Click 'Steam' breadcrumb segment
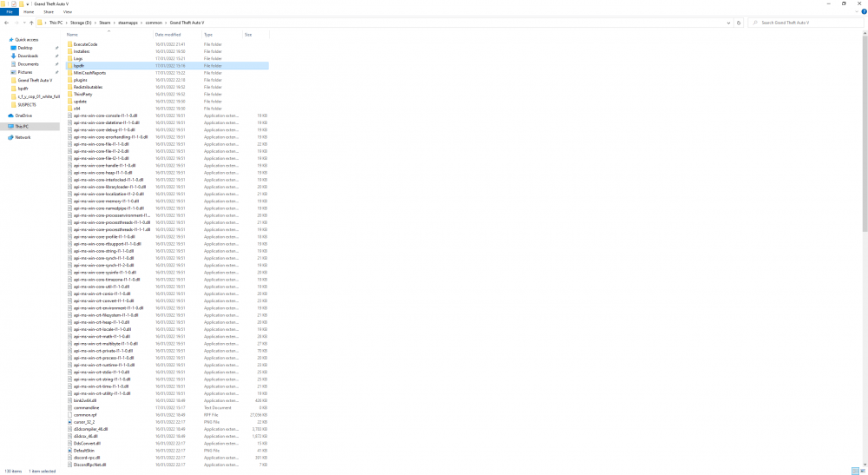Screen dimensions: 868x475 pyautogui.click(x=105, y=23)
